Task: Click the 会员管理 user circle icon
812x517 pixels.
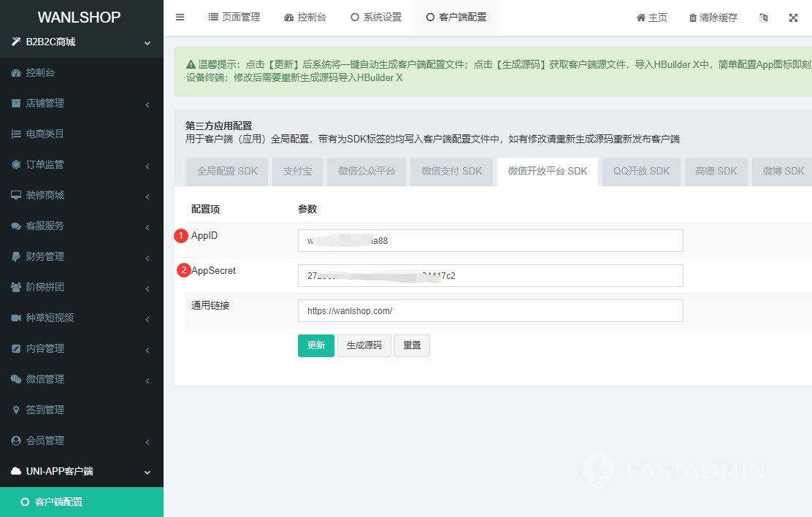Action: 16,440
